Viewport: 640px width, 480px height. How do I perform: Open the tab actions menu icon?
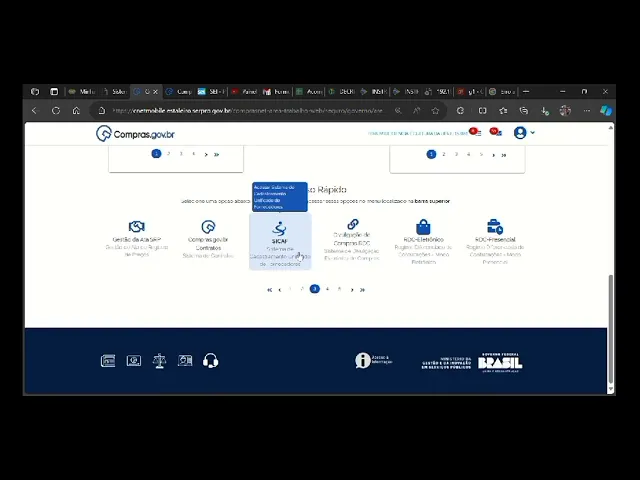pos(54,92)
